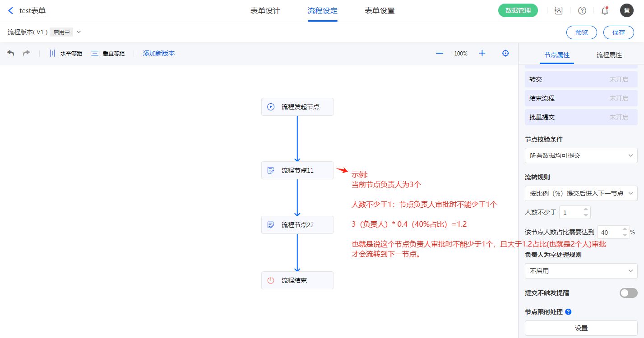Click the contacts icon in header
This screenshot has height=338, width=644.
click(x=559, y=11)
